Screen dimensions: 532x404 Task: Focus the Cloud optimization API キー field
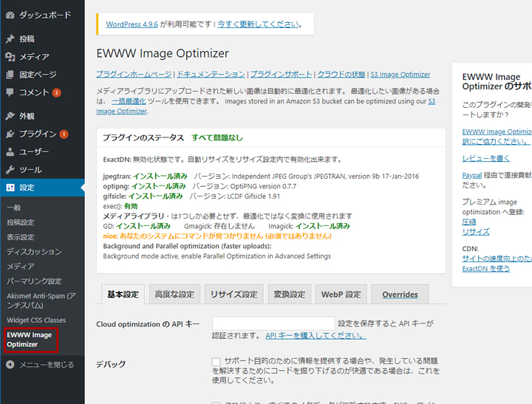tap(273, 323)
